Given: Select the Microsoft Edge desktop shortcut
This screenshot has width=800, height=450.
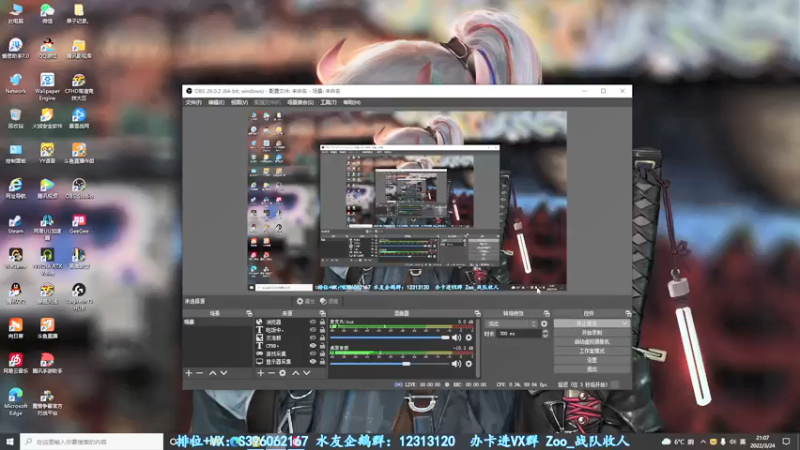Looking at the screenshot, I should tap(15, 401).
